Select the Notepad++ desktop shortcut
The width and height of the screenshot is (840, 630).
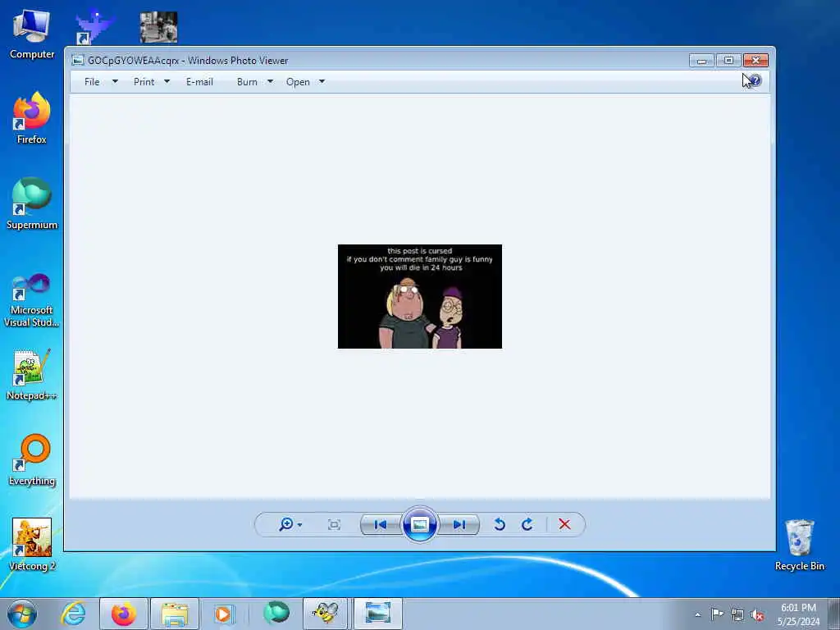tap(32, 375)
